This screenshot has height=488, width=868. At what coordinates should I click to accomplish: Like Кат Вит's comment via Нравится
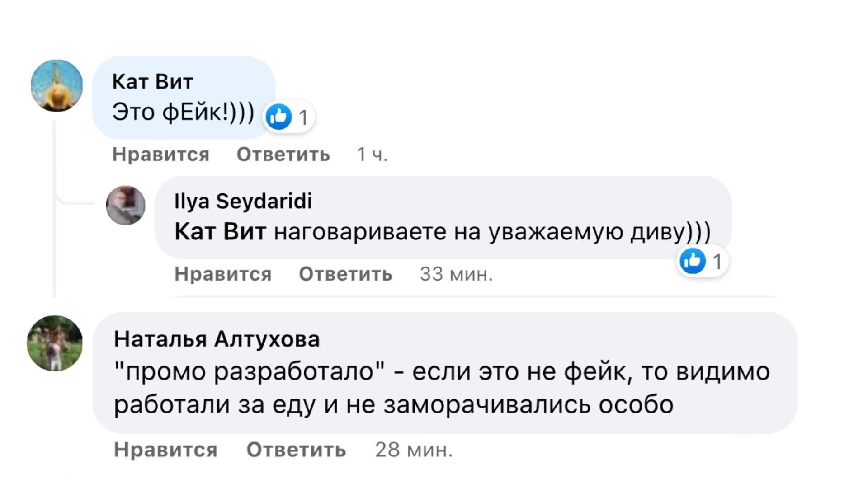161,155
